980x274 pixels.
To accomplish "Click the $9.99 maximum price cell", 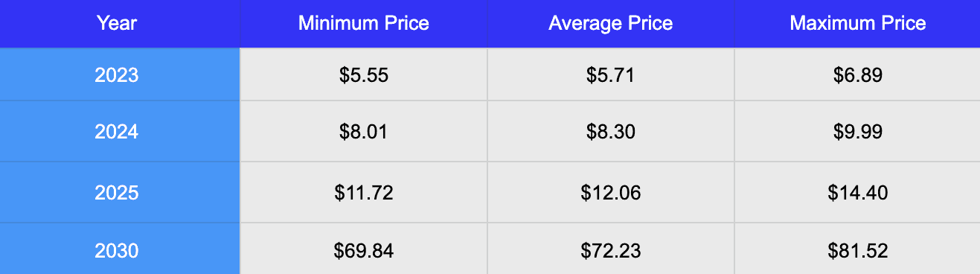I will click(857, 131).
